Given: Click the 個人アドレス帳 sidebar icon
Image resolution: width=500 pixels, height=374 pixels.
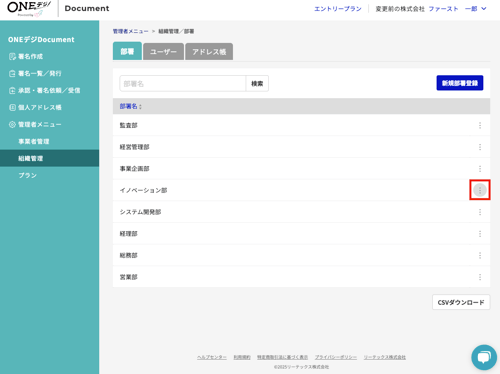Looking at the screenshot, I should pos(12,107).
